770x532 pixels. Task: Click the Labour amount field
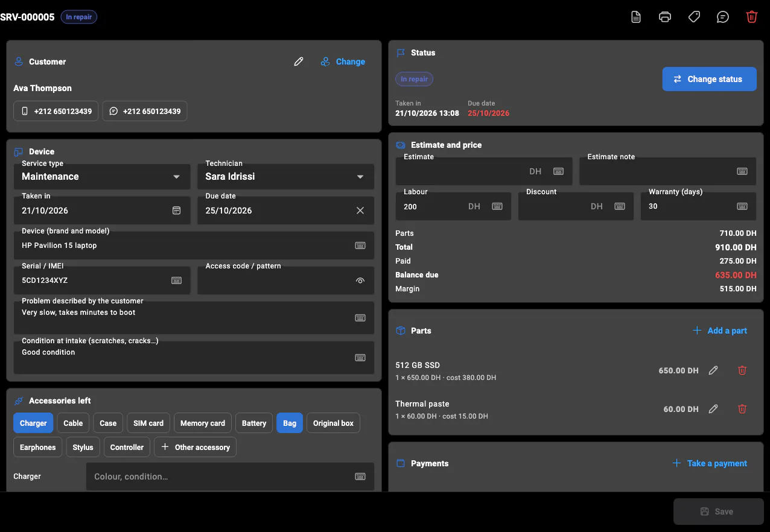(x=453, y=206)
